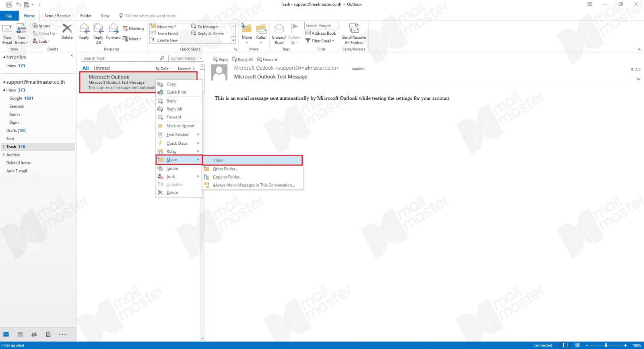Toggle Newest sort order

pyautogui.click(x=186, y=69)
